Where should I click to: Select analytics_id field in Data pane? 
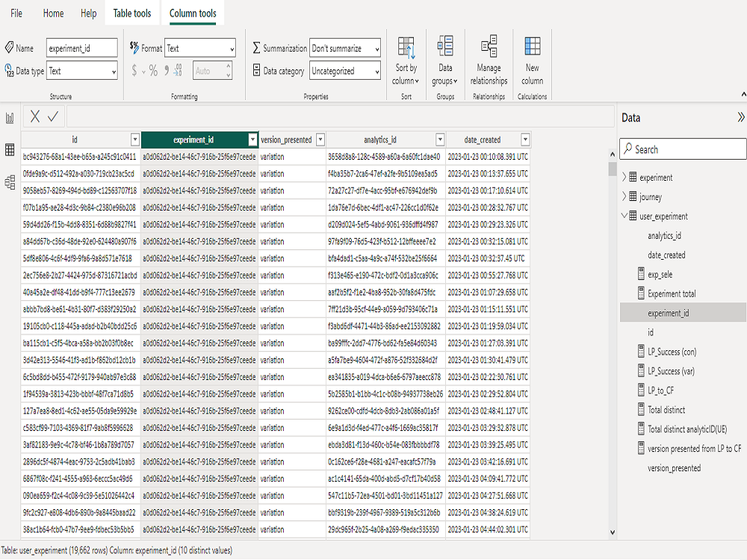[664, 235]
